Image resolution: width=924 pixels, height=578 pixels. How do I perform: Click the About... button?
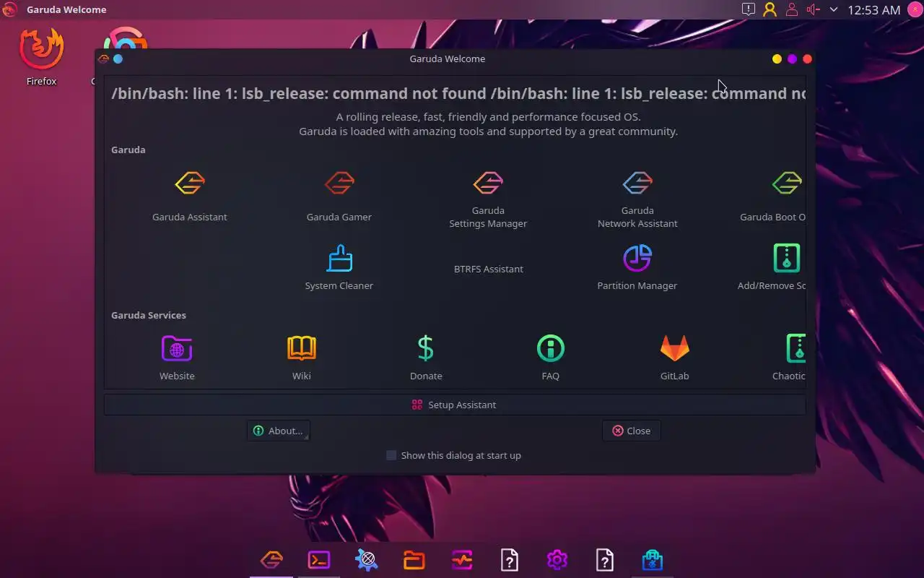point(279,431)
